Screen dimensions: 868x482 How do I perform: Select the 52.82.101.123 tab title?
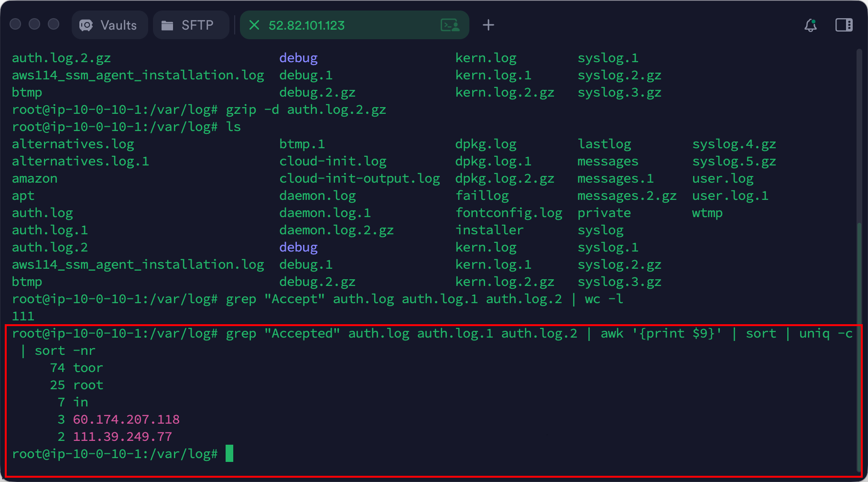(306, 25)
